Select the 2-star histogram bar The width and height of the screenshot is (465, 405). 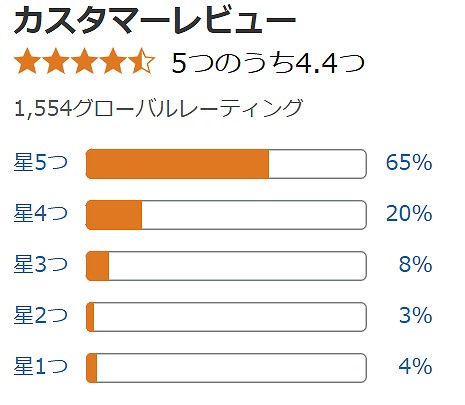coord(226,317)
